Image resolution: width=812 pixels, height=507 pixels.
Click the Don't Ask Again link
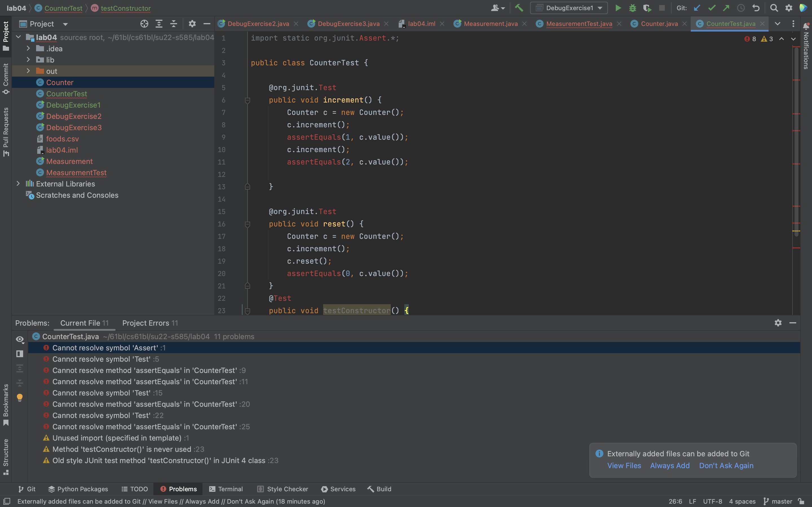pos(726,465)
